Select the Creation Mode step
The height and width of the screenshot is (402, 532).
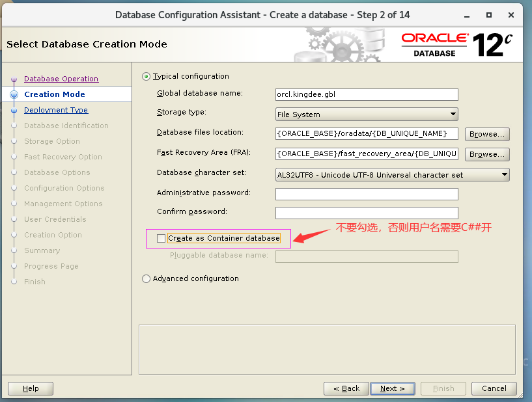55,94
